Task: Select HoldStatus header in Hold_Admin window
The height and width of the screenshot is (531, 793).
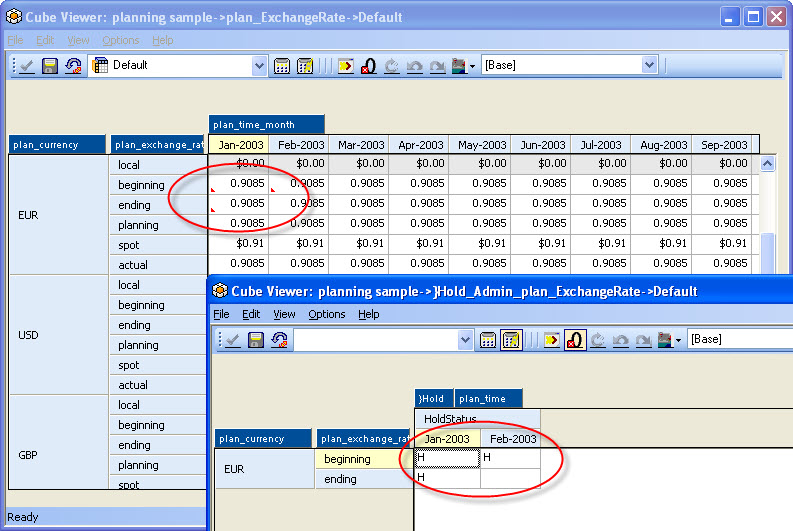Action: pos(477,419)
